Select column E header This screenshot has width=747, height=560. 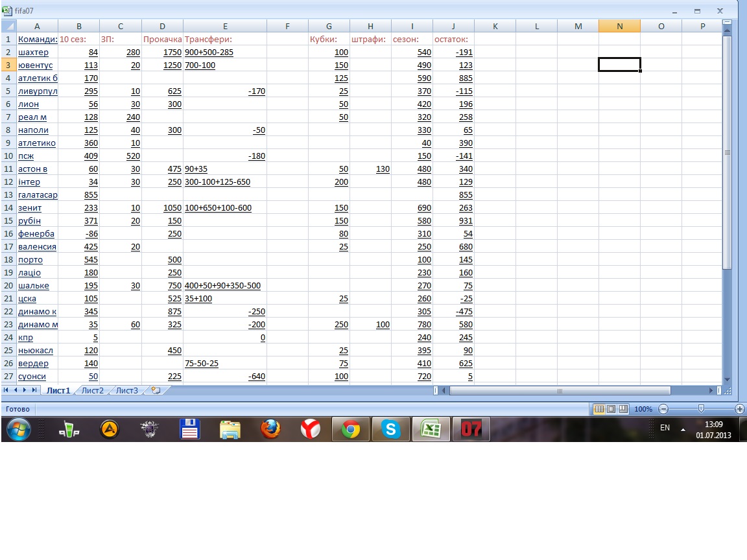pyautogui.click(x=225, y=26)
